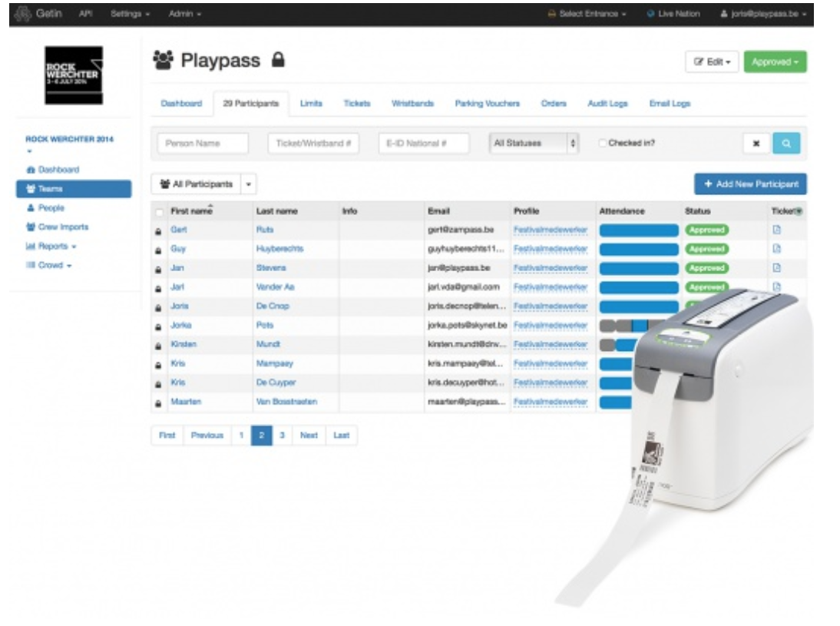Click lock icon in Kris De Cuyper row
The height and width of the screenshot is (626, 840).
158,384
